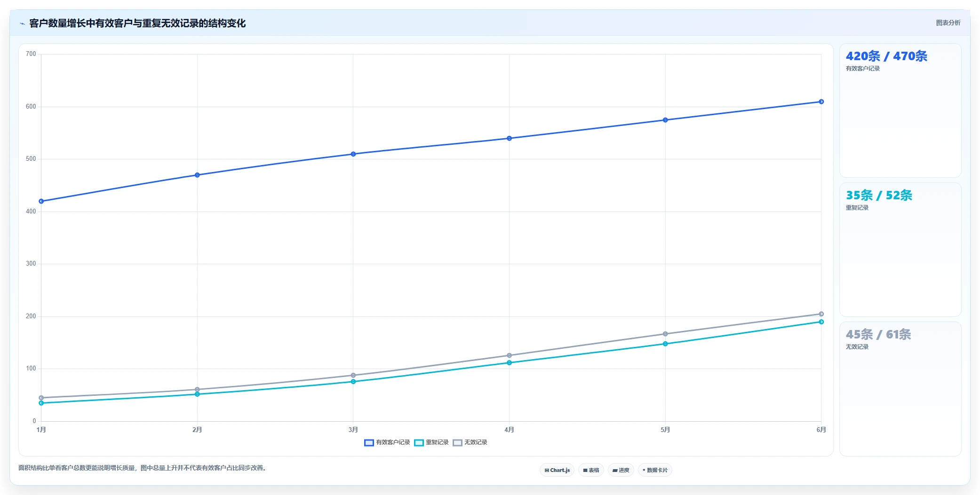The width and height of the screenshot is (980, 495).
Task: Click the 200 y-axis value
Action: (x=31, y=316)
